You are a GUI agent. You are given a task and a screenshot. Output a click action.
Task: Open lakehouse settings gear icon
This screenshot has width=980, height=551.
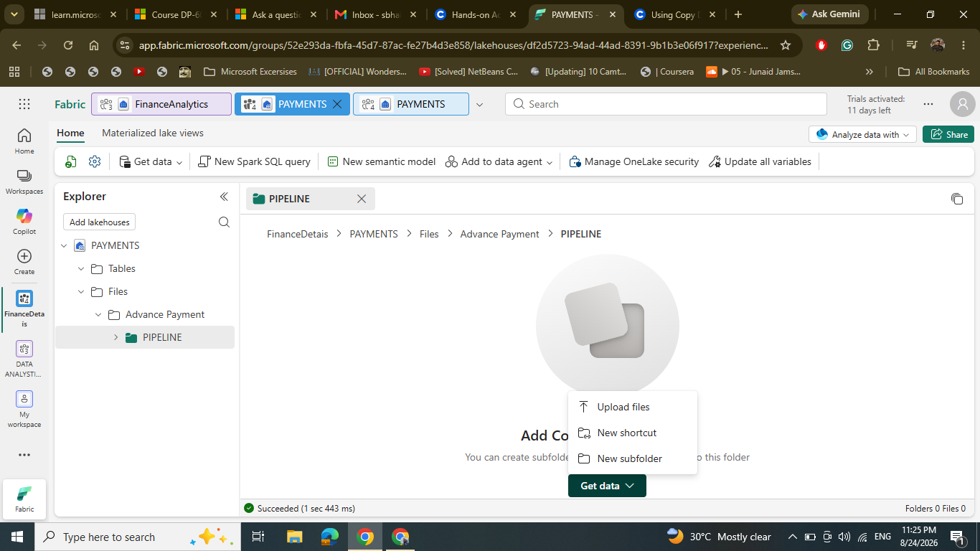pyautogui.click(x=95, y=161)
